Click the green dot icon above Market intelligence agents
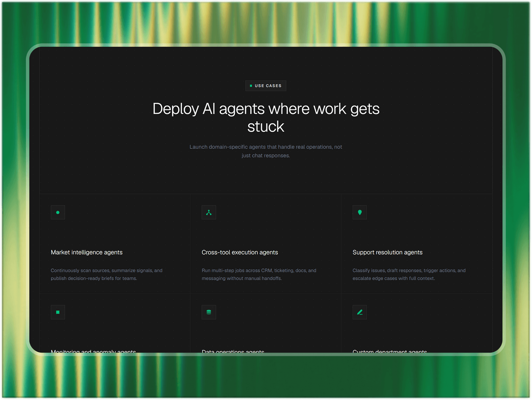Image resolution: width=532 pixels, height=400 pixels. click(x=58, y=212)
